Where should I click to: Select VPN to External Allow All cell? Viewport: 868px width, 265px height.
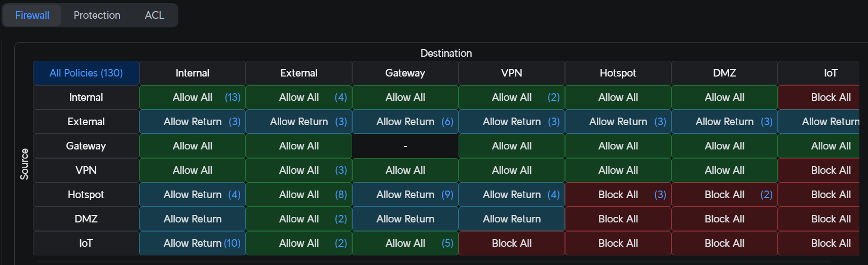coord(299,170)
